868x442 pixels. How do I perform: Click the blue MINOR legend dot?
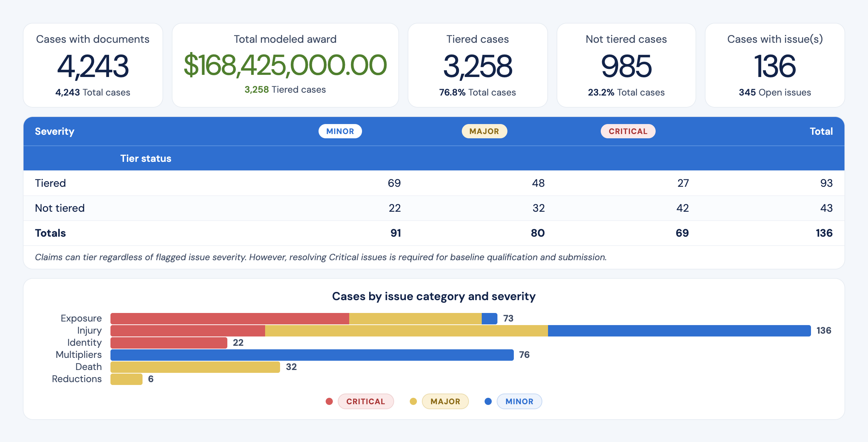[488, 401]
